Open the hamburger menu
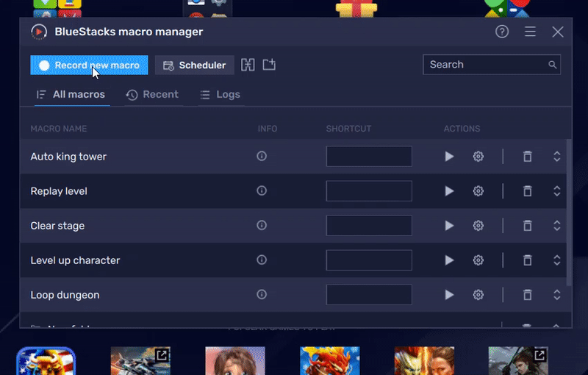 pos(530,32)
